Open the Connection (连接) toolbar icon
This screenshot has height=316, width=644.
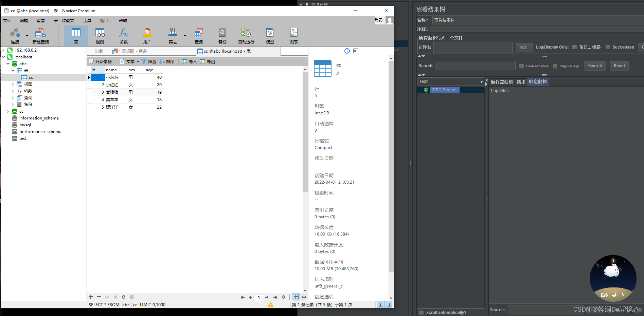click(15, 36)
